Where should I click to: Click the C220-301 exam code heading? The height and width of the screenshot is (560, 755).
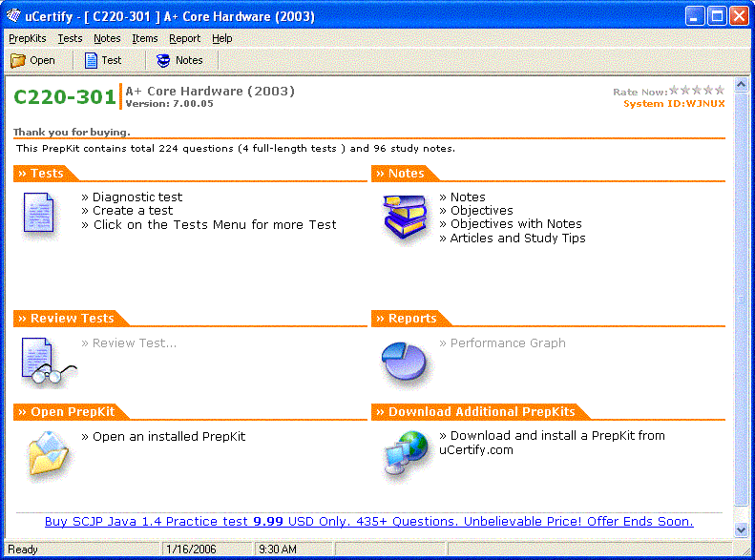65,97
